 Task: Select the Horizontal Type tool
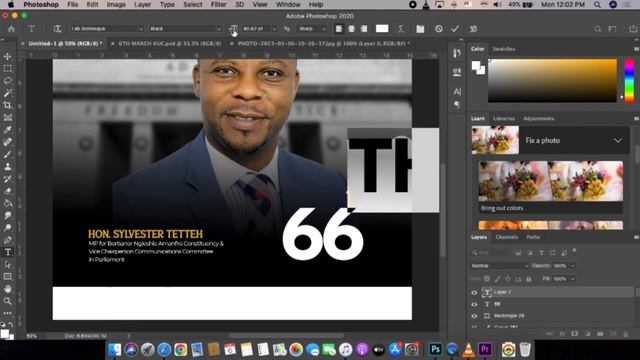7,252
